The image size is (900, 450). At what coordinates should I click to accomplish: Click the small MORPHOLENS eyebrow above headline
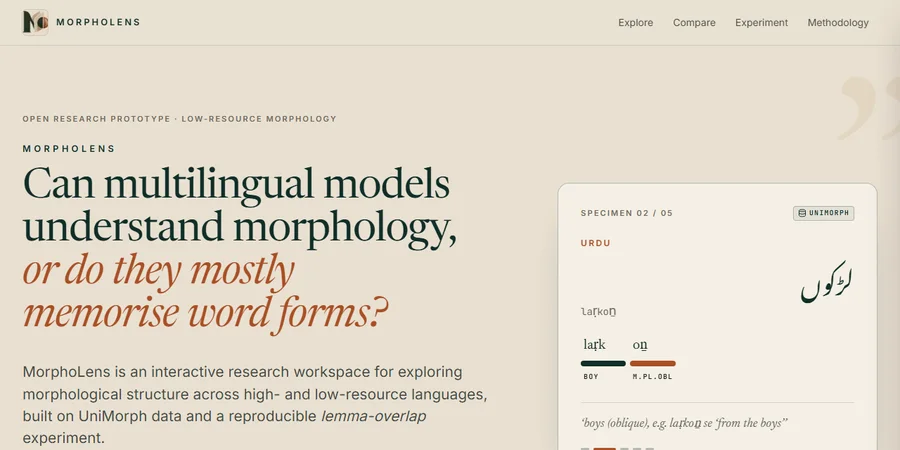click(x=69, y=149)
